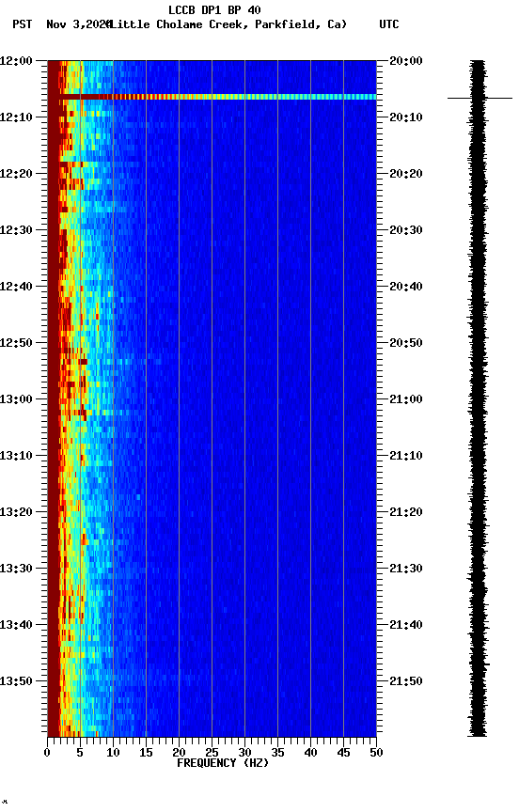Viewport: 519px width, 812px height.
Task: Click the '21:30' UTC time label
Action: pyautogui.click(x=406, y=569)
